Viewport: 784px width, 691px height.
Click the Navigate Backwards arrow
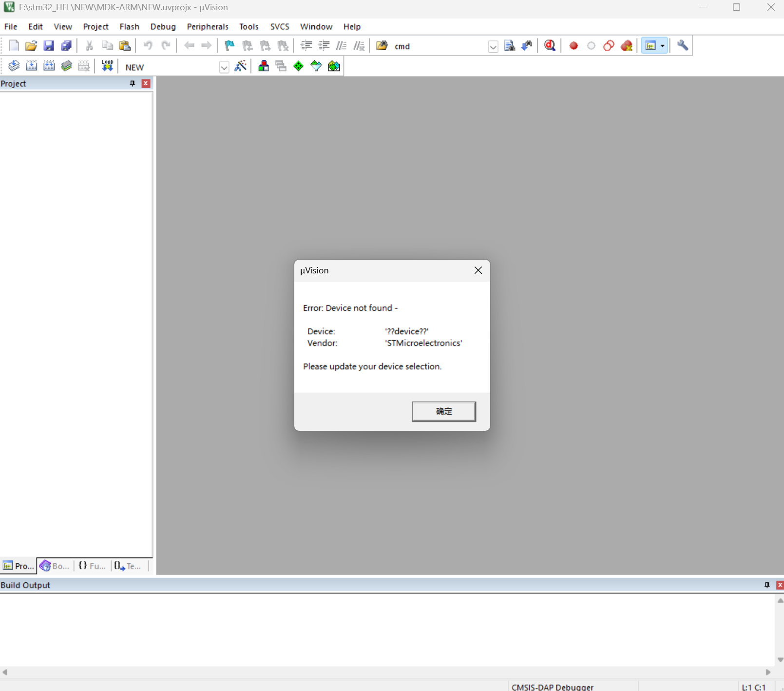click(x=189, y=46)
